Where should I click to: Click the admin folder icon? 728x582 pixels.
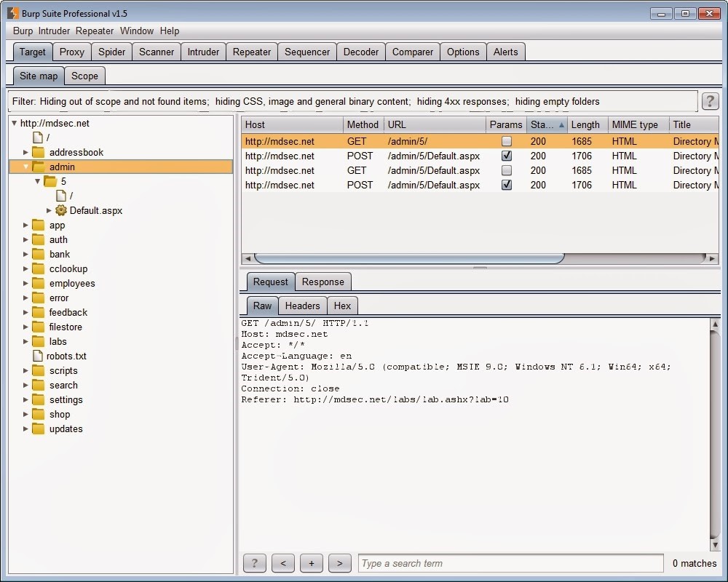point(38,167)
